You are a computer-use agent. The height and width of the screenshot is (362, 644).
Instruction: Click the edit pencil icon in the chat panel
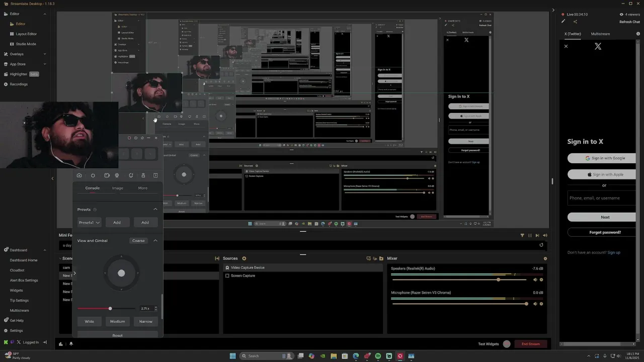[563, 22]
